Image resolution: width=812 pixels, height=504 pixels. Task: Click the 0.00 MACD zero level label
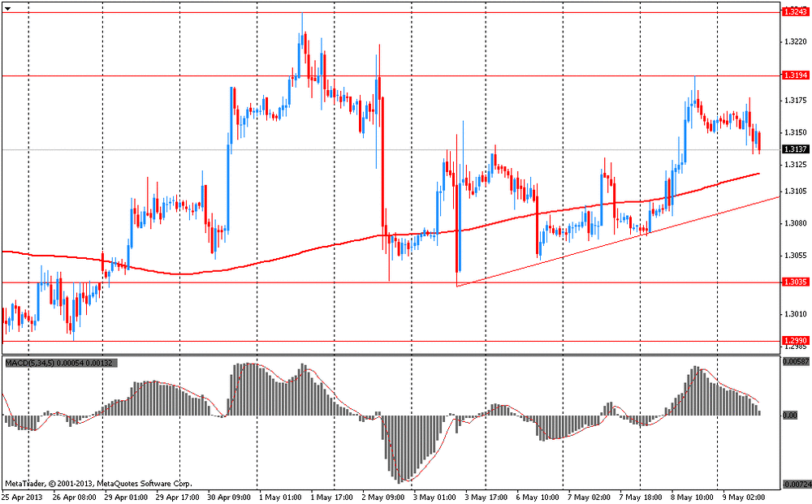click(x=790, y=415)
